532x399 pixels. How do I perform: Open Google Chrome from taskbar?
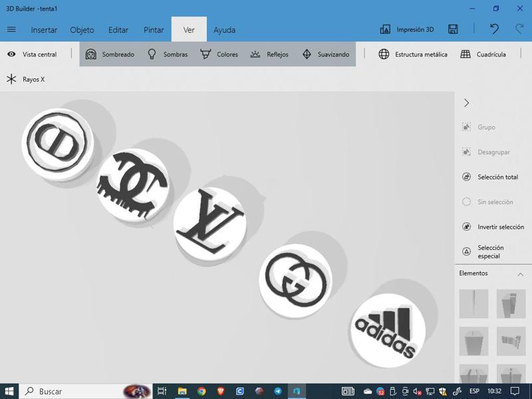click(x=201, y=391)
